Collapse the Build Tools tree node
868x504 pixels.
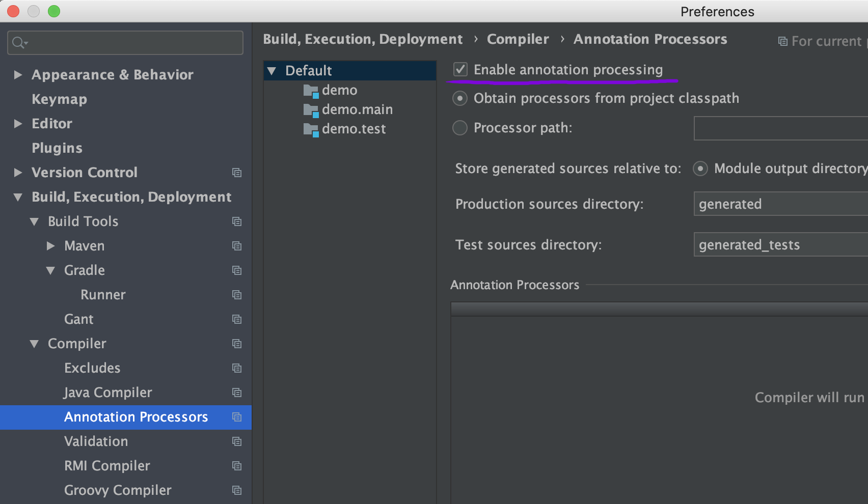tap(35, 221)
